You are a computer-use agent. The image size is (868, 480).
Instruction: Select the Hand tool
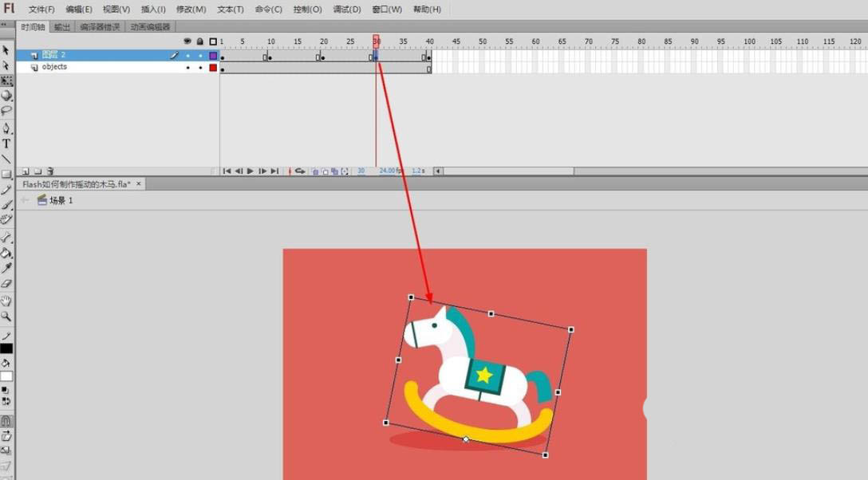[x=6, y=301]
